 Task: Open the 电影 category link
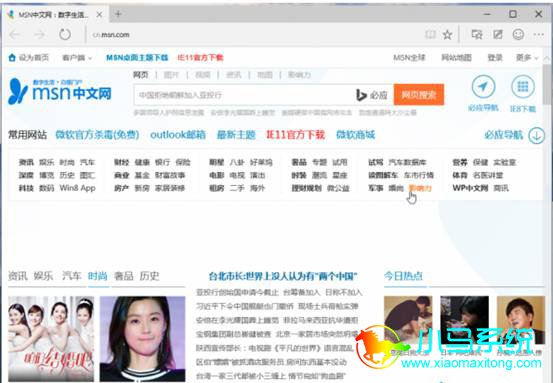click(217, 175)
